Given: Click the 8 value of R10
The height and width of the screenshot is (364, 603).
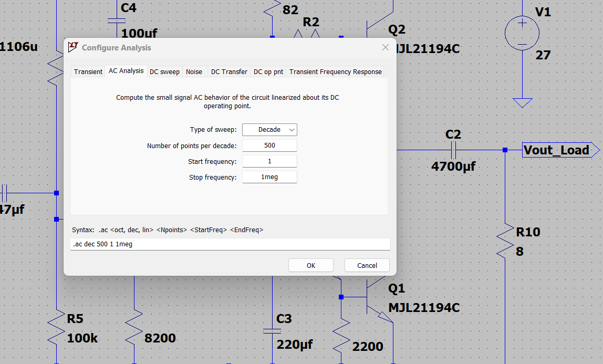Looking at the screenshot, I should [x=519, y=252].
